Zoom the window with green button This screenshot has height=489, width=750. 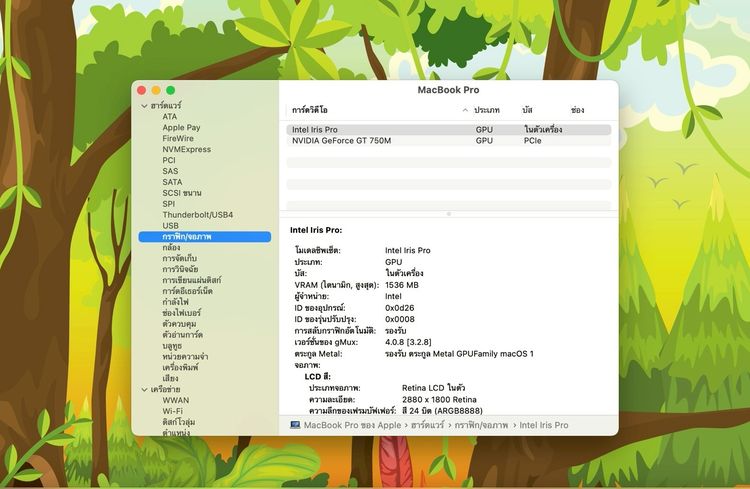click(x=170, y=90)
